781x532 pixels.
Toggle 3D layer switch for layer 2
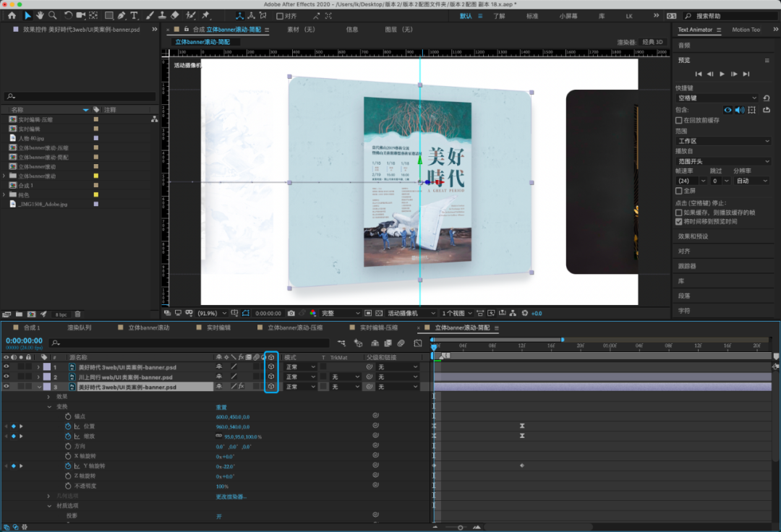(271, 377)
